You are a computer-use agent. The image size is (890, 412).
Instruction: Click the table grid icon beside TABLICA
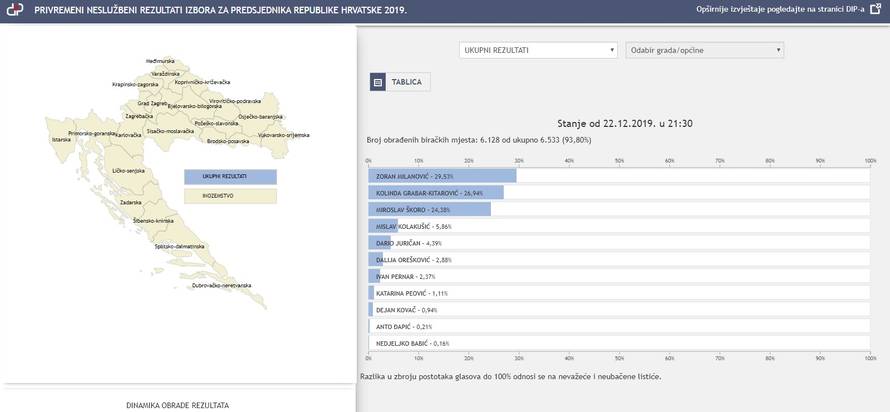(378, 83)
